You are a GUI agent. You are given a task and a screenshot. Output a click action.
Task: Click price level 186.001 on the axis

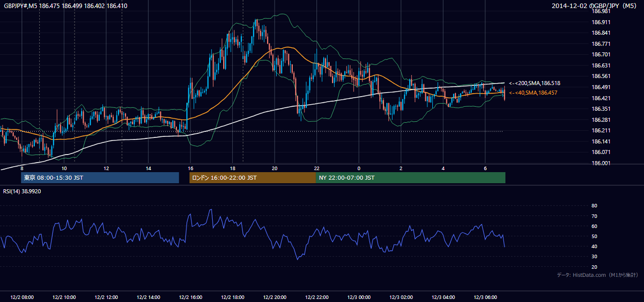tap(601, 163)
